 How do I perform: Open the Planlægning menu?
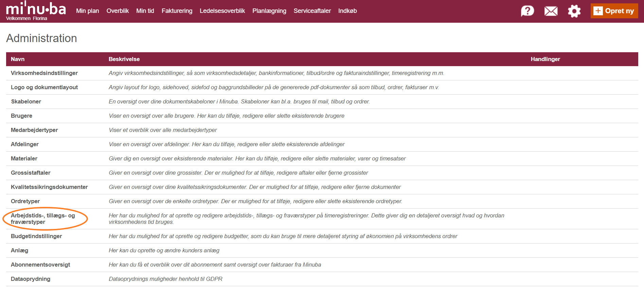pos(269,11)
